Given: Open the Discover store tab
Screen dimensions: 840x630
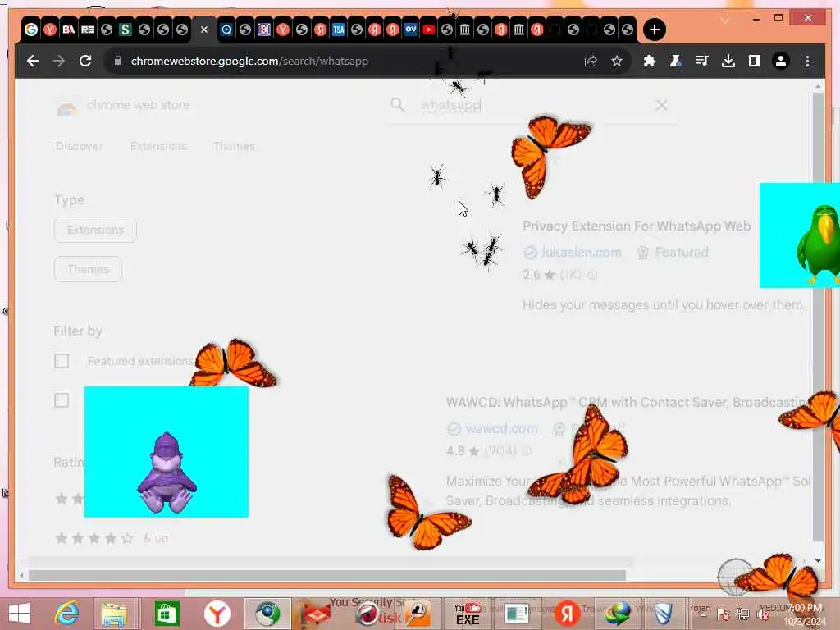Looking at the screenshot, I should coord(80,146).
